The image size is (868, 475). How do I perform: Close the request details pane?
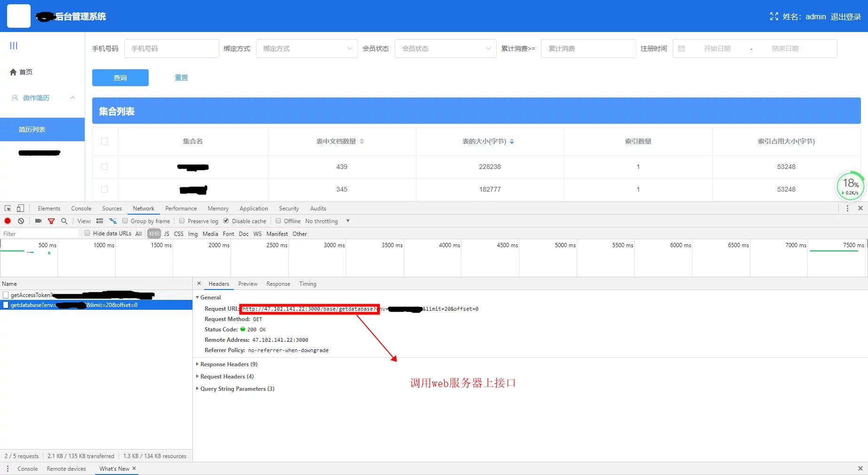(199, 283)
